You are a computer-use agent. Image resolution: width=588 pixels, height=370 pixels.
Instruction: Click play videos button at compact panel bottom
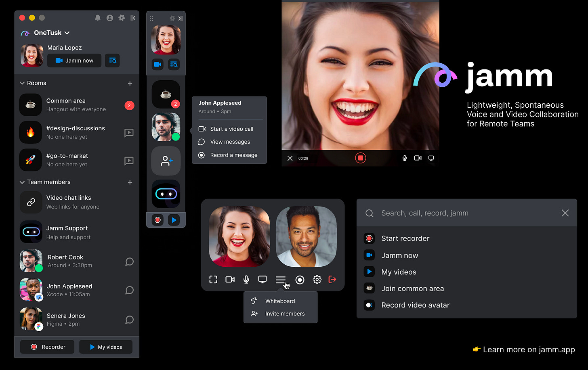tap(174, 220)
